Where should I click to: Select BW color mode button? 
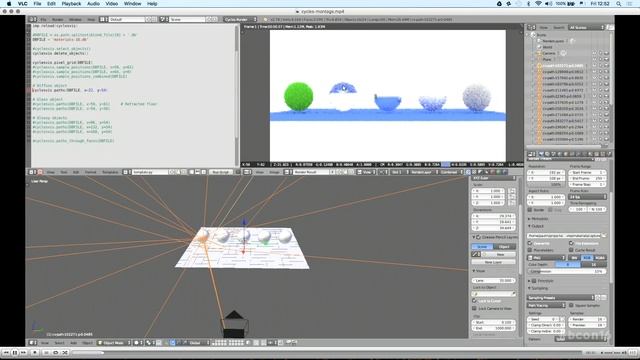click(x=574, y=258)
